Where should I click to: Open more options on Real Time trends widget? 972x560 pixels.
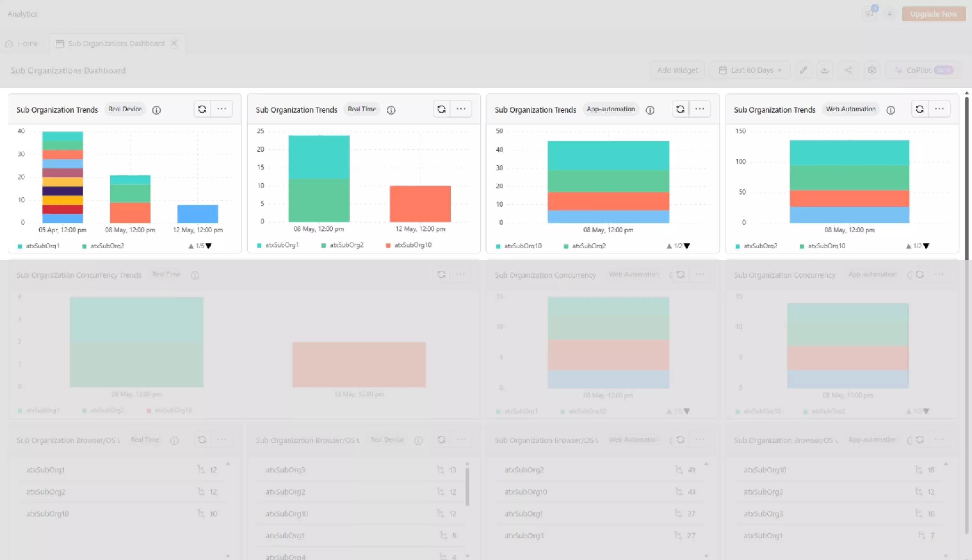[x=461, y=109]
